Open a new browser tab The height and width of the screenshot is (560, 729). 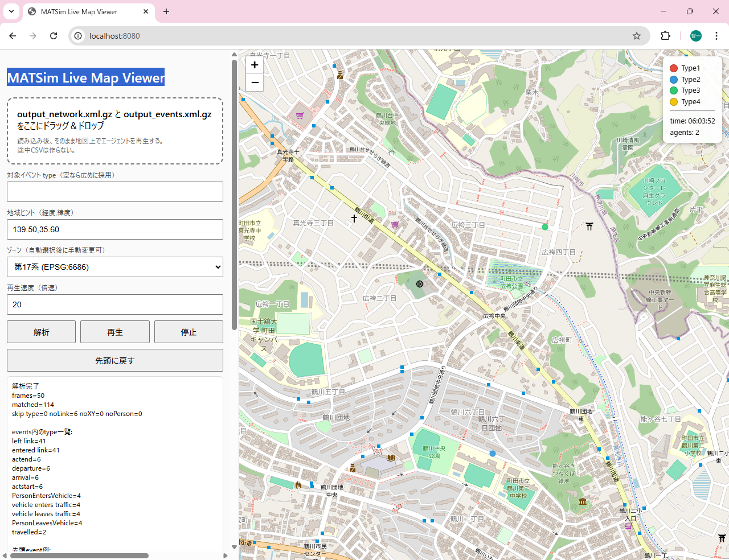click(x=166, y=11)
